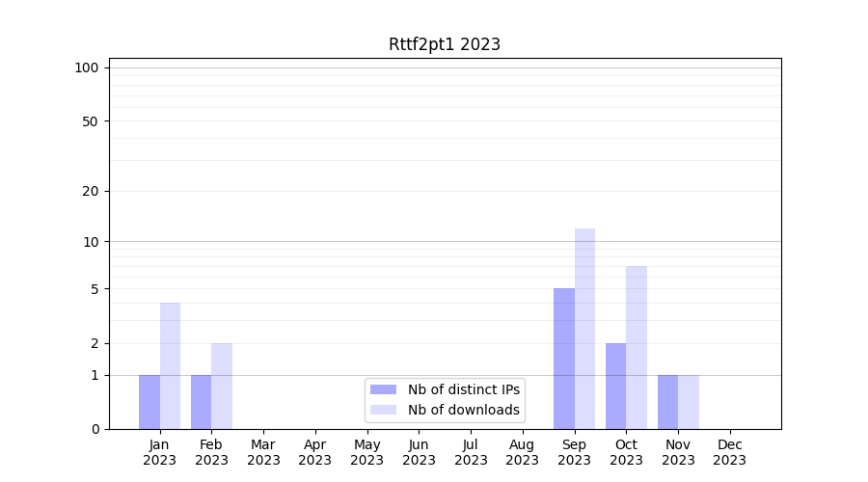This screenshot has width=868, height=482.
Task: Select the tallest downloads bar in Sep 2023
Action: [584, 329]
